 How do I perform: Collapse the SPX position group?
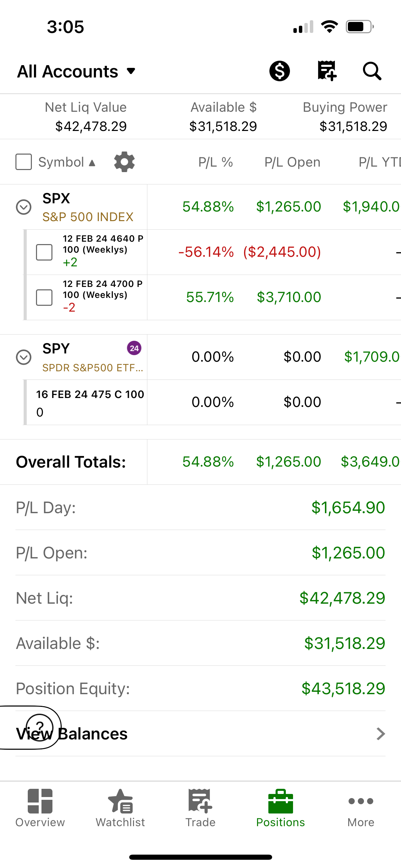coord(24,207)
